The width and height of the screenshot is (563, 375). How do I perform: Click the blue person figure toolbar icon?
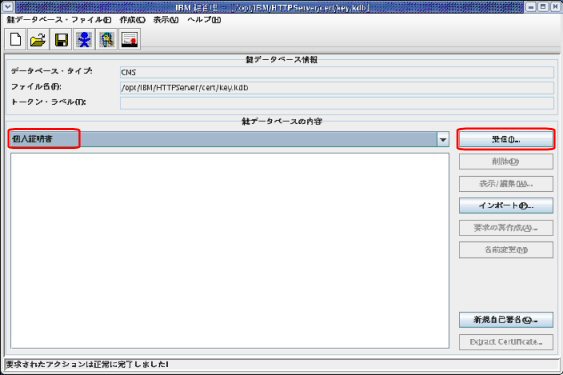pyautogui.click(x=84, y=40)
